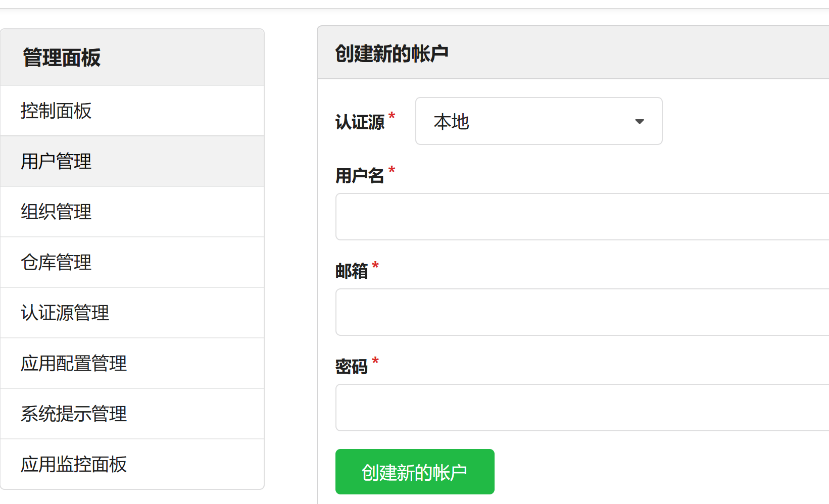Click the 创建新的帐户 form title heading
Image resolution: width=829 pixels, height=504 pixels.
[x=392, y=54]
